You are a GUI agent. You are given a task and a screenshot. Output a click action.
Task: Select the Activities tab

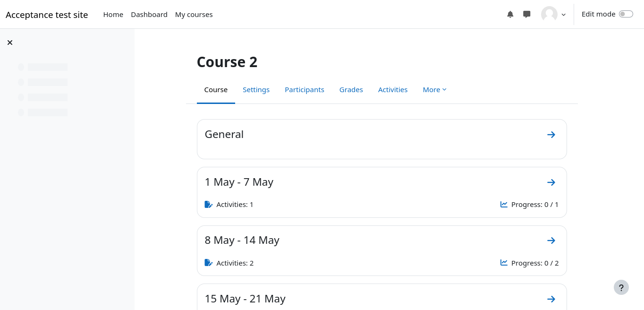point(392,90)
